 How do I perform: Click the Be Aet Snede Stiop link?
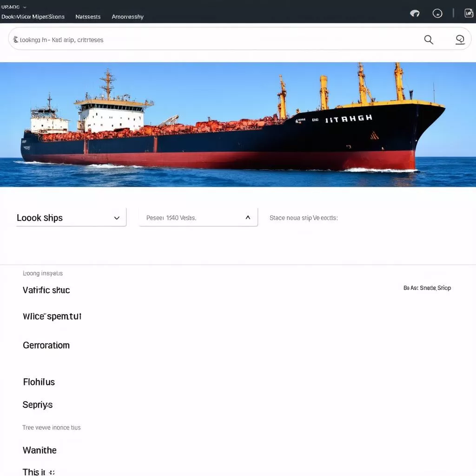[427, 288]
